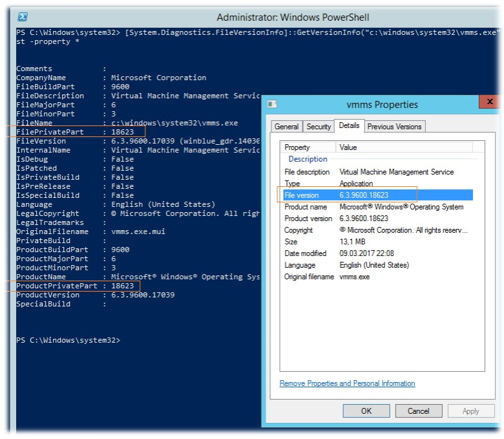Click the FilePrivatePart line in PowerShell
Image resolution: width=504 pixels, height=439 pixels.
coord(75,132)
